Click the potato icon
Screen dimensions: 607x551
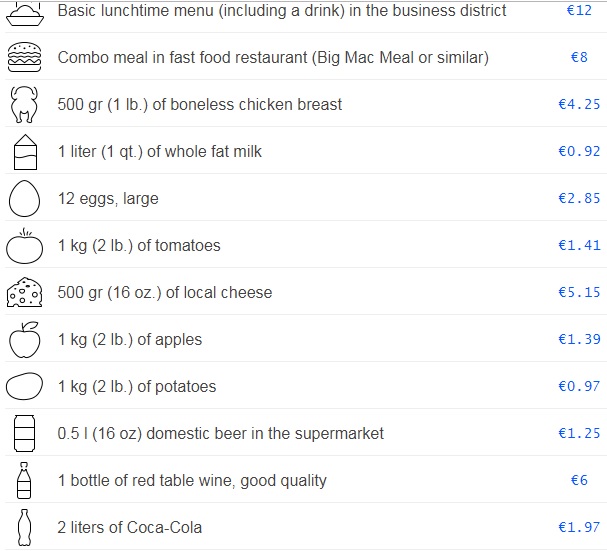pos(23,386)
